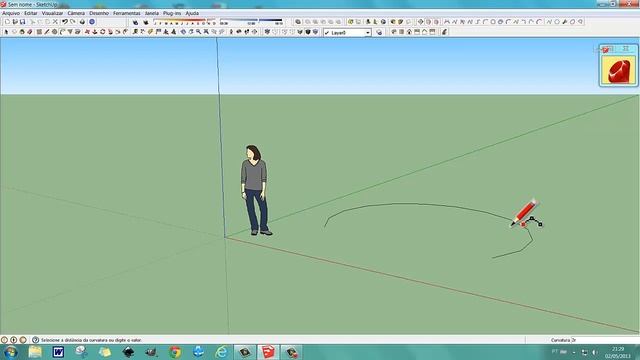The height and width of the screenshot is (360, 640).
Task: Click the Redo arrow icon
Action: point(73,22)
